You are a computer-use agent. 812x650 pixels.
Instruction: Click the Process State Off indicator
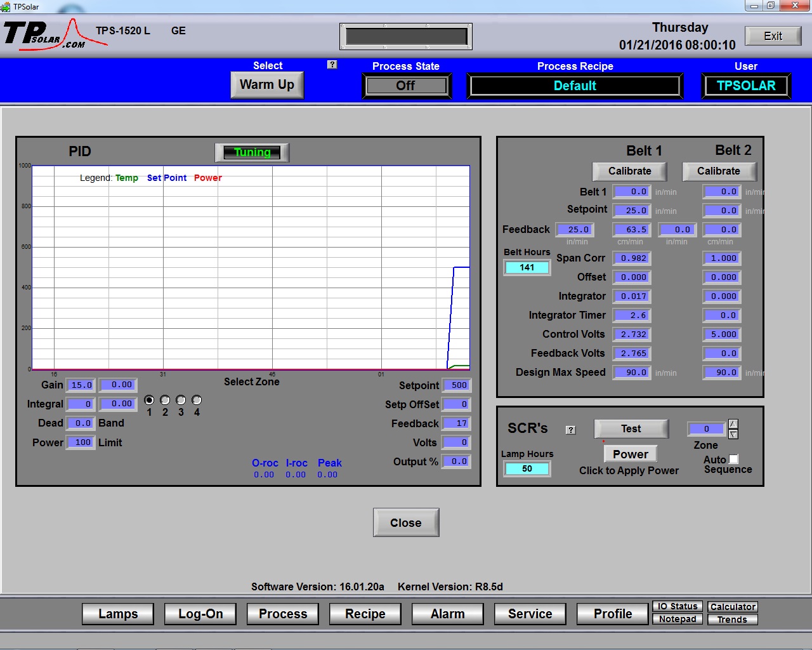pos(406,86)
